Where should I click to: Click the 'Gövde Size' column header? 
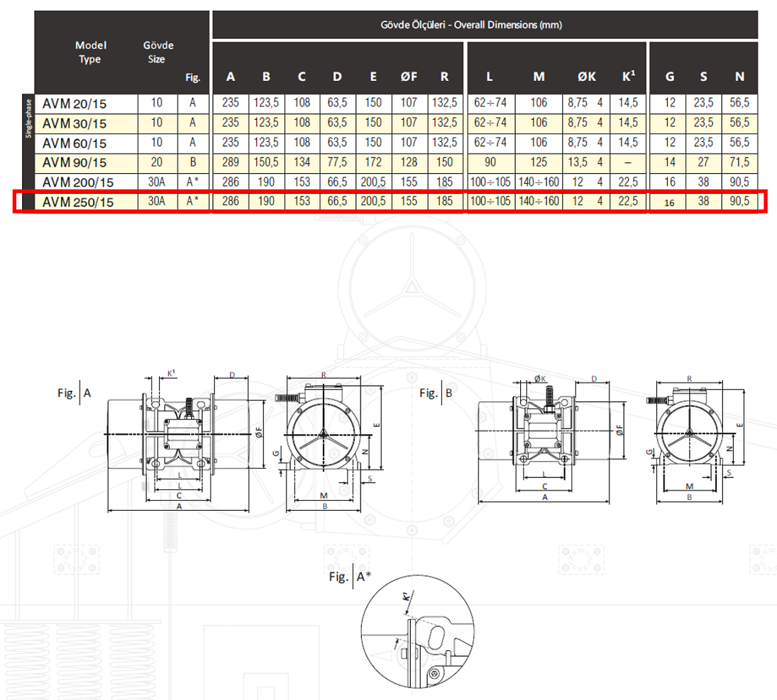click(x=158, y=52)
